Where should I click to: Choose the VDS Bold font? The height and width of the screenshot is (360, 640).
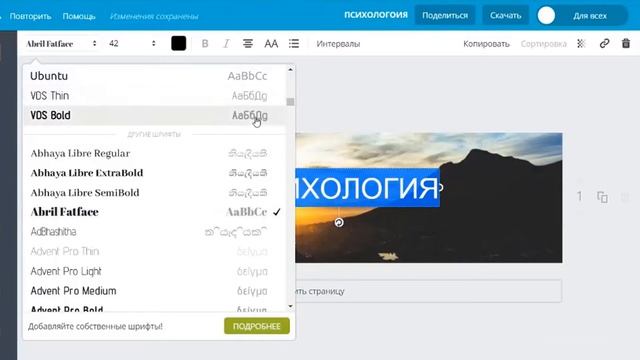pyautogui.click(x=154, y=116)
